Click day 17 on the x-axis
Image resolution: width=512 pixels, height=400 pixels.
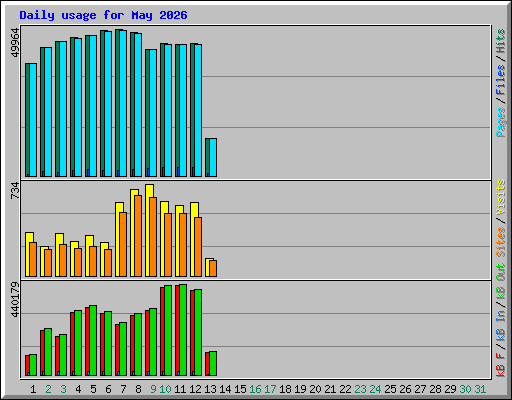pos(270,389)
